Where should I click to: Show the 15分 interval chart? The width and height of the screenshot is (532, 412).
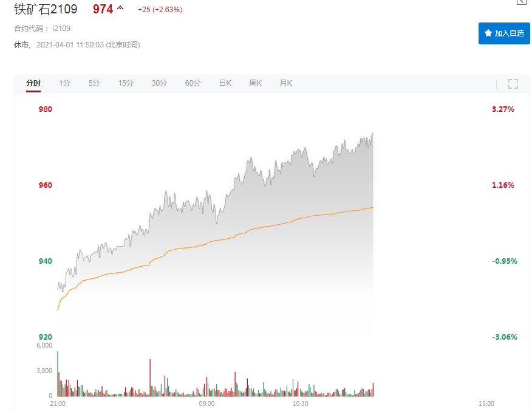125,83
